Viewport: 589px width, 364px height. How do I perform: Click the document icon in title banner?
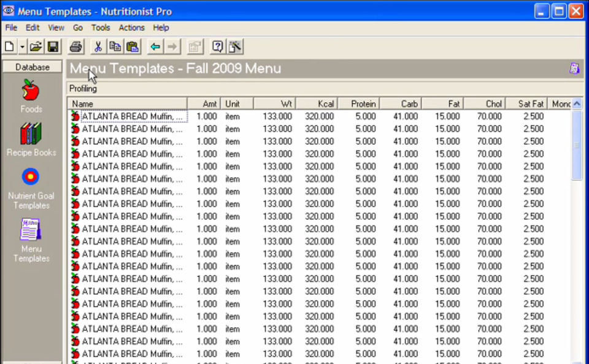pyautogui.click(x=574, y=69)
